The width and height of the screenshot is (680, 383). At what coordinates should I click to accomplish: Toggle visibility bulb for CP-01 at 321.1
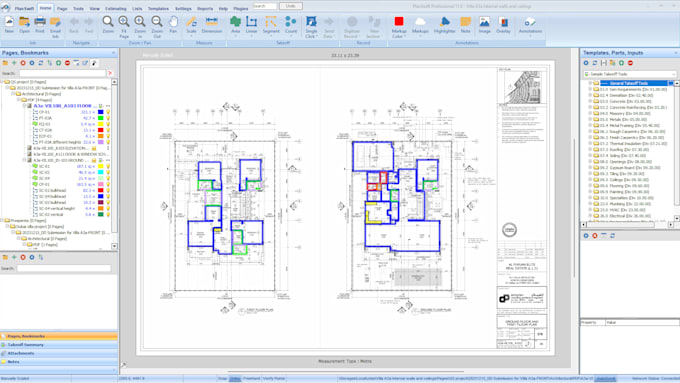tap(108, 112)
